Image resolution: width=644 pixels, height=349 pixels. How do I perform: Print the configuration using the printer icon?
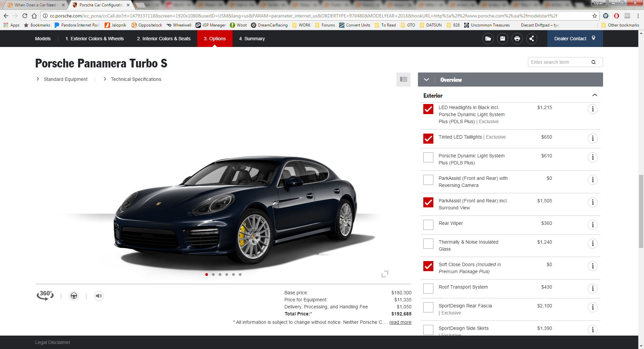(x=517, y=39)
